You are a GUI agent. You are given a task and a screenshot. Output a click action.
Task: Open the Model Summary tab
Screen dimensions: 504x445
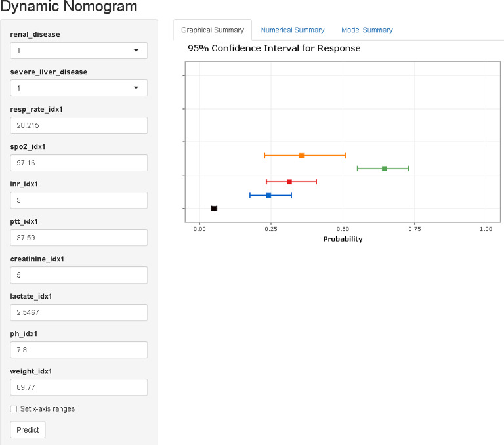tap(367, 30)
